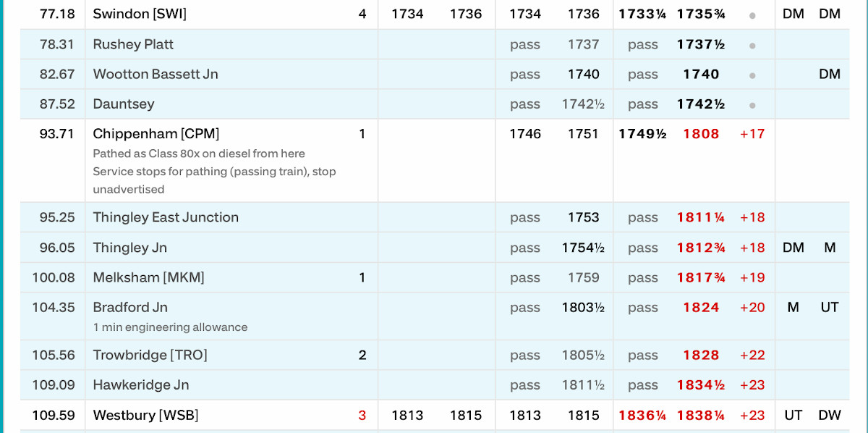This screenshot has height=433, width=868.
Task: Click the grey status dot for Rushey Platt
Action: [x=752, y=45]
